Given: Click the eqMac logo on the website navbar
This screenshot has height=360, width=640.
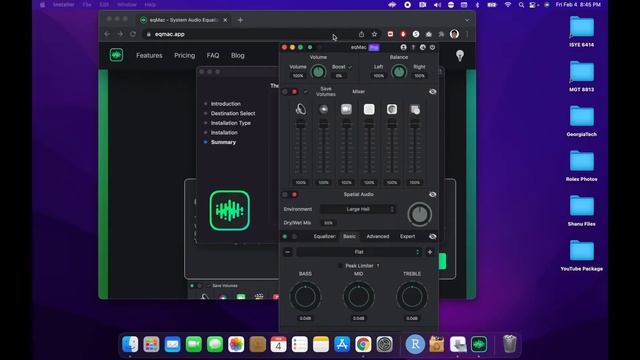Looking at the screenshot, I should pyautogui.click(x=116, y=55).
